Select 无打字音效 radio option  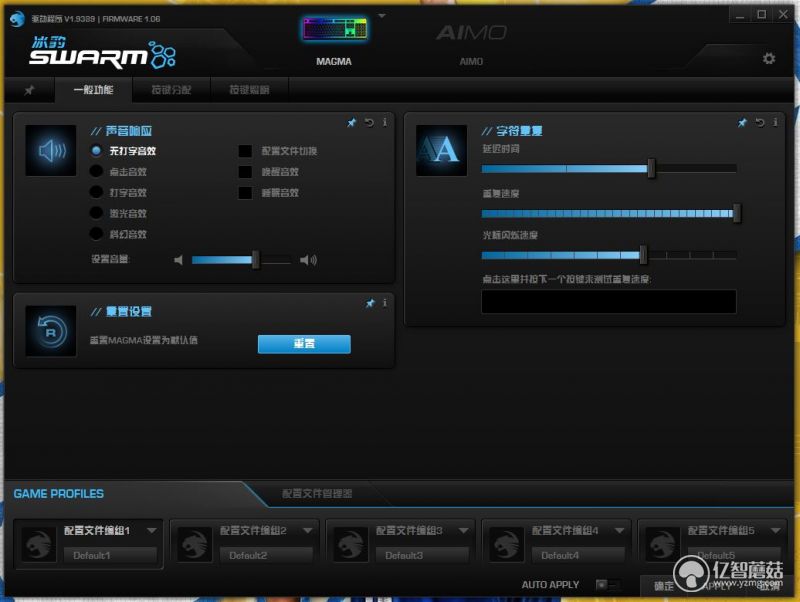click(96, 151)
